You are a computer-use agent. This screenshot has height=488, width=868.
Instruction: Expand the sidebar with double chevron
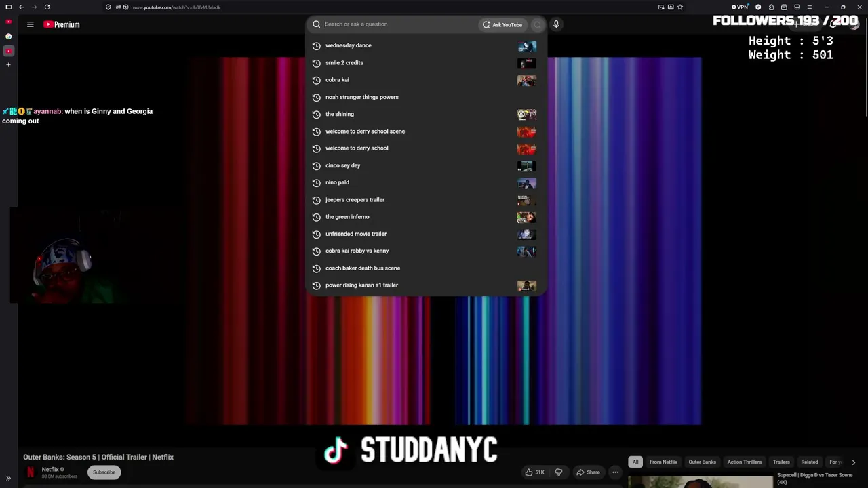pyautogui.click(x=8, y=479)
